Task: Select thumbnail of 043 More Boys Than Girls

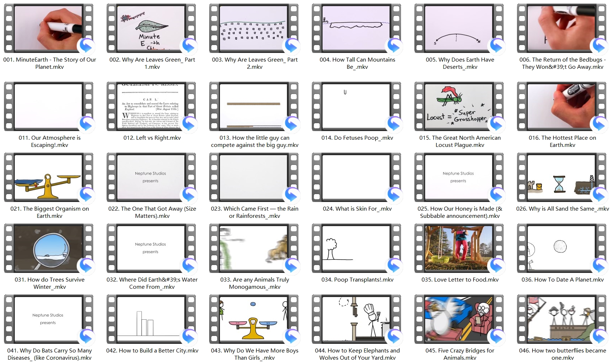Action: (x=254, y=319)
